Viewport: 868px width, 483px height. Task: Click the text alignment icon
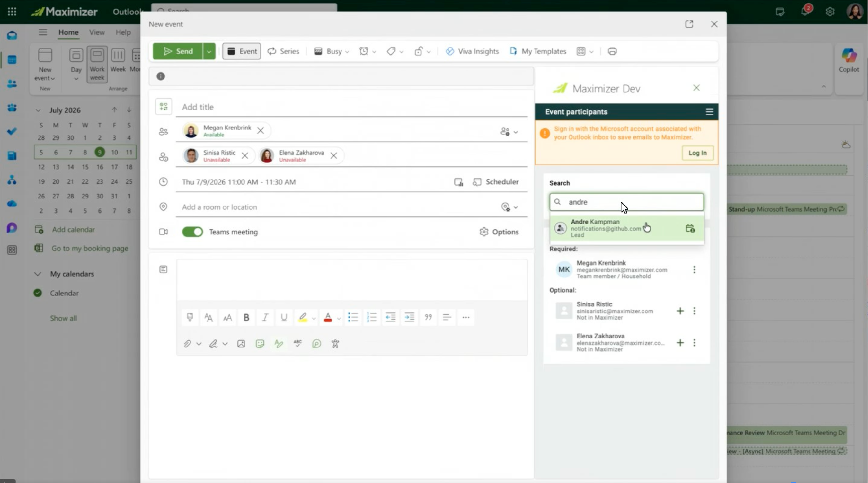pyautogui.click(x=447, y=317)
